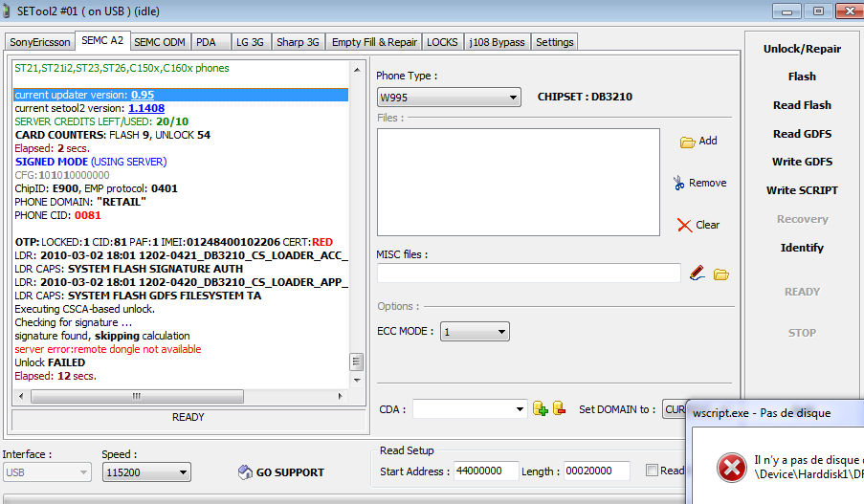The width and height of the screenshot is (864, 504).
Task: Open the PDA tab
Action: [210, 42]
